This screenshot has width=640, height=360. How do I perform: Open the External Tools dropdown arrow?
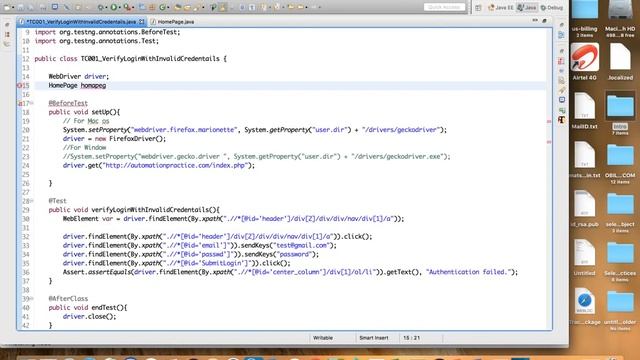point(133,7)
